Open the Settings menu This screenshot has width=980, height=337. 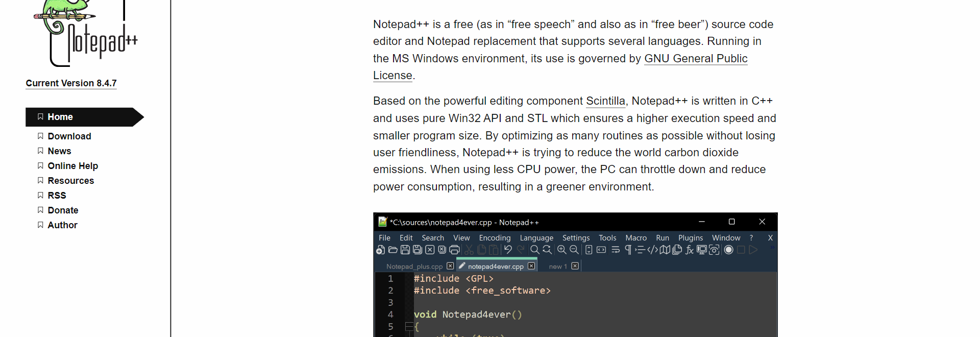(x=576, y=237)
